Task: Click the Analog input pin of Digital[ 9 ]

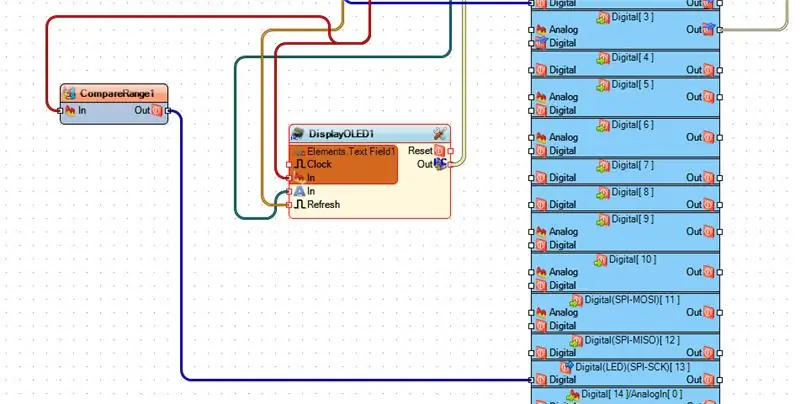Action: [x=531, y=232]
